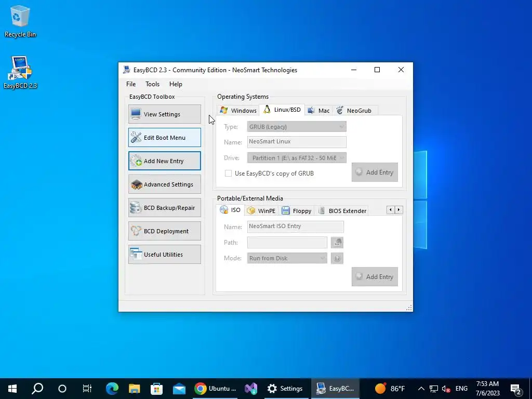The image size is (532, 399).
Task: Select the ISO portable media tab
Action: click(x=230, y=210)
